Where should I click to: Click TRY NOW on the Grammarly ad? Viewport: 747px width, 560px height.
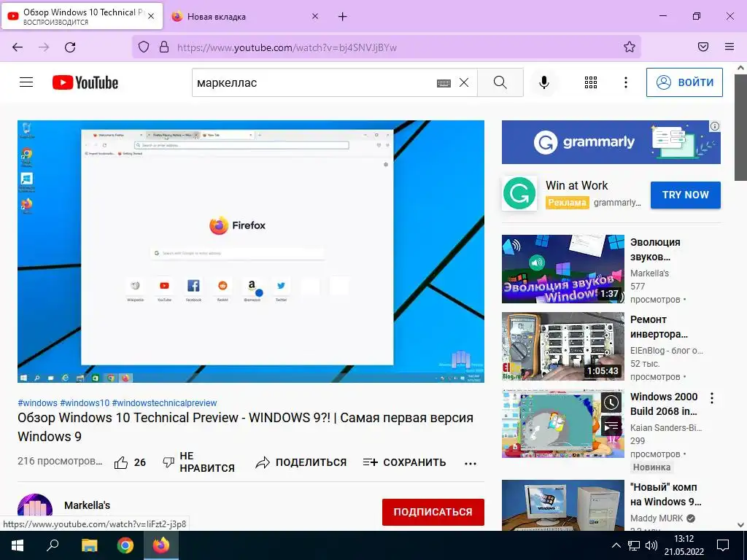click(x=686, y=195)
